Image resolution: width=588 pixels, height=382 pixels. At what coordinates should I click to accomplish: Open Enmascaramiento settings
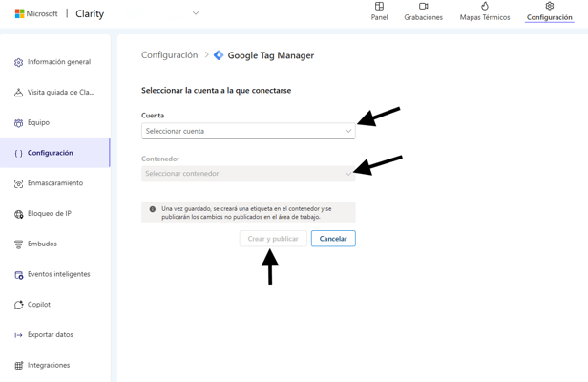click(x=55, y=183)
